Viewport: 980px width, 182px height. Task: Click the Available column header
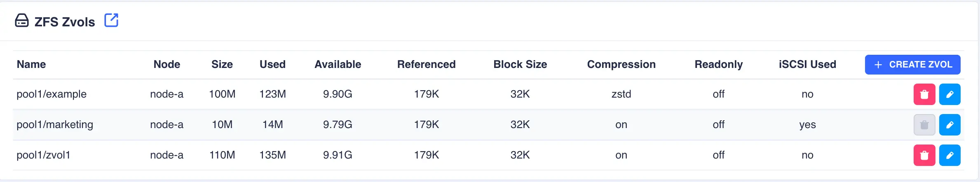pos(338,64)
